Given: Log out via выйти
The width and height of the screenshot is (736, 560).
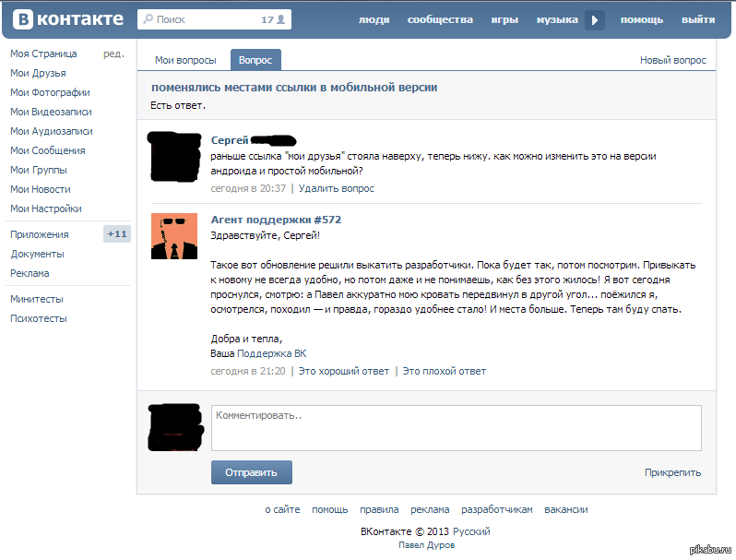Looking at the screenshot, I should pyautogui.click(x=698, y=19).
